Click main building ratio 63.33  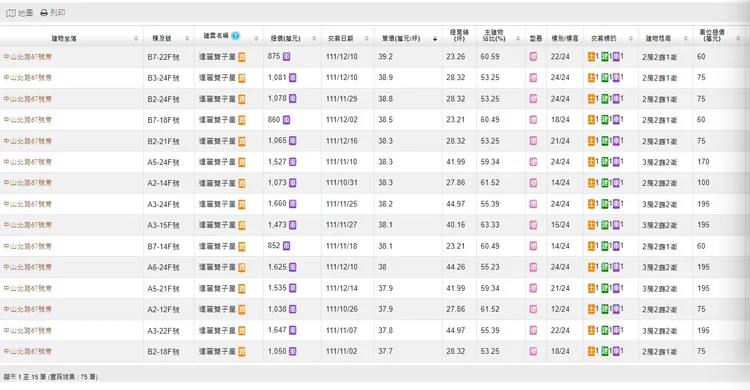tap(490, 225)
